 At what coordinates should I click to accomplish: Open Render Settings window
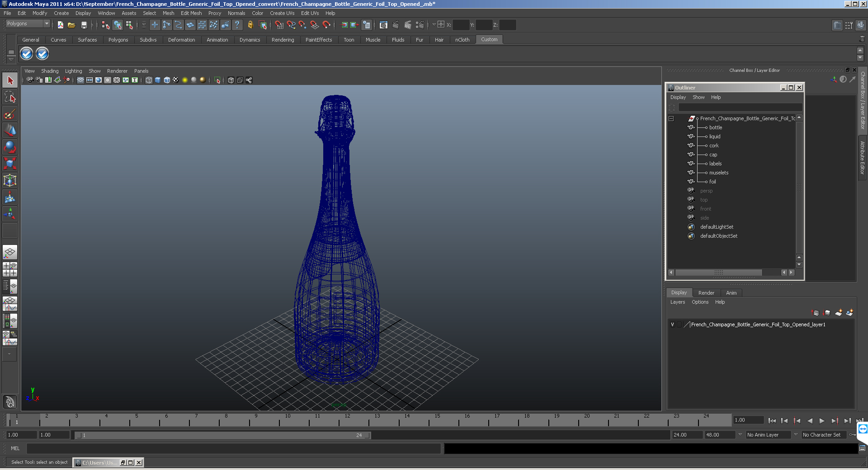click(x=420, y=25)
